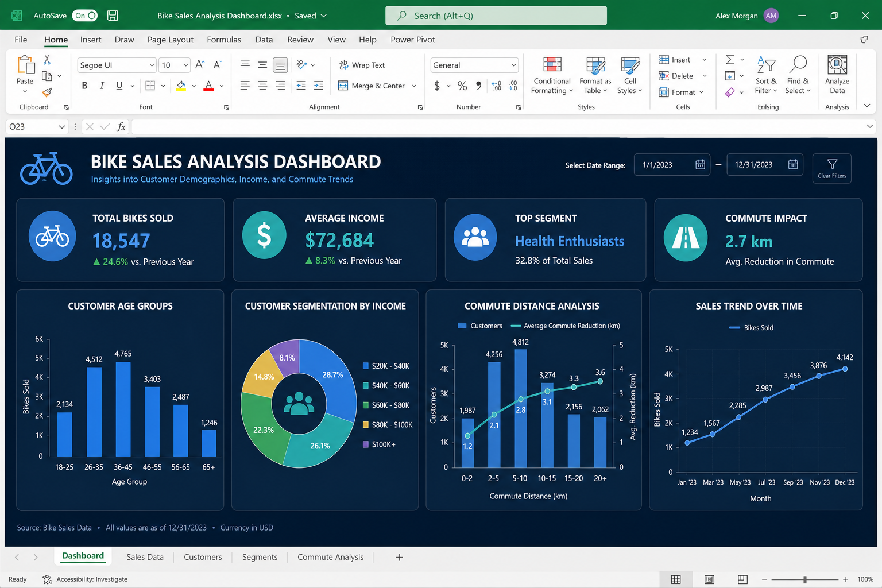Open the Format cells dropdown
Image resolution: width=882 pixels, height=588 pixels.
[701, 92]
